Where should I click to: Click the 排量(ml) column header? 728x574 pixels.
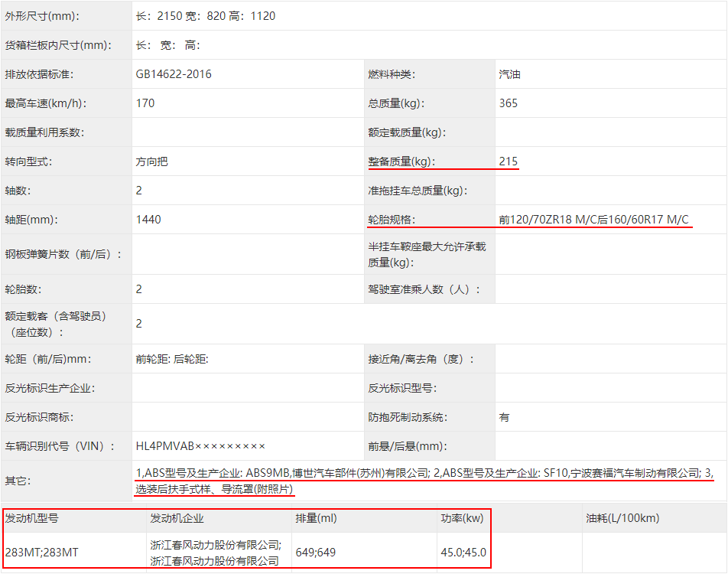coord(316,518)
